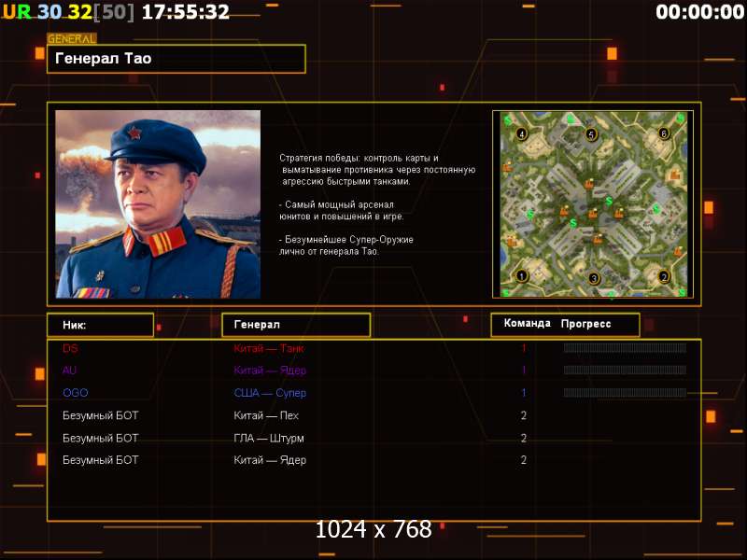
Task: Click the gray "[50]" counter overlay
Action: (x=114, y=12)
